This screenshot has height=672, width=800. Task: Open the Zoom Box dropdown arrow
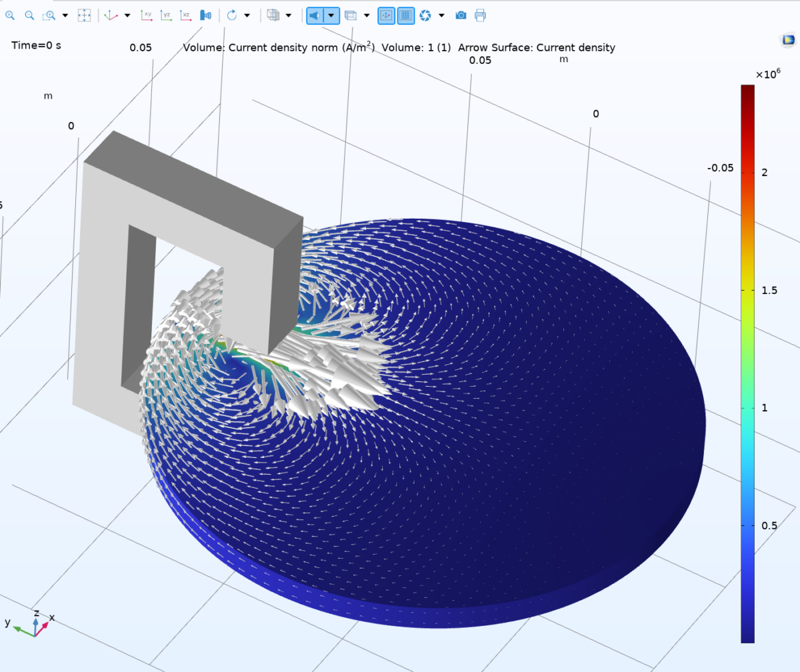(x=65, y=15)
